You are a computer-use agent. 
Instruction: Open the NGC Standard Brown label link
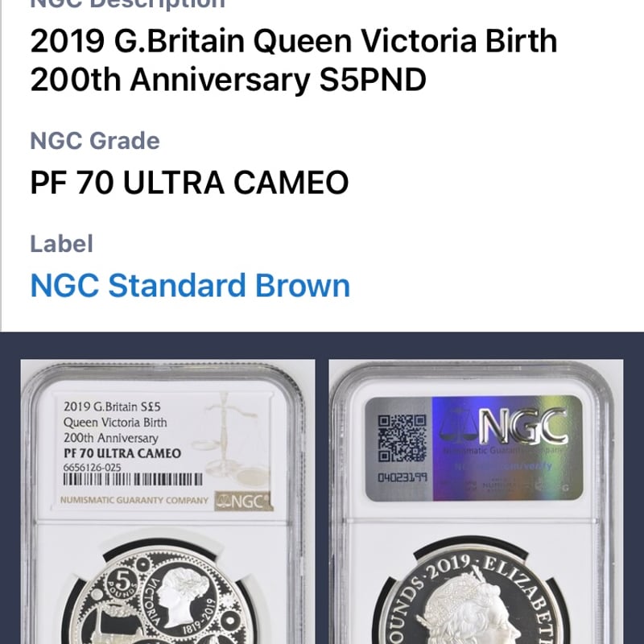pyautogui.click(x=190, y=286)
